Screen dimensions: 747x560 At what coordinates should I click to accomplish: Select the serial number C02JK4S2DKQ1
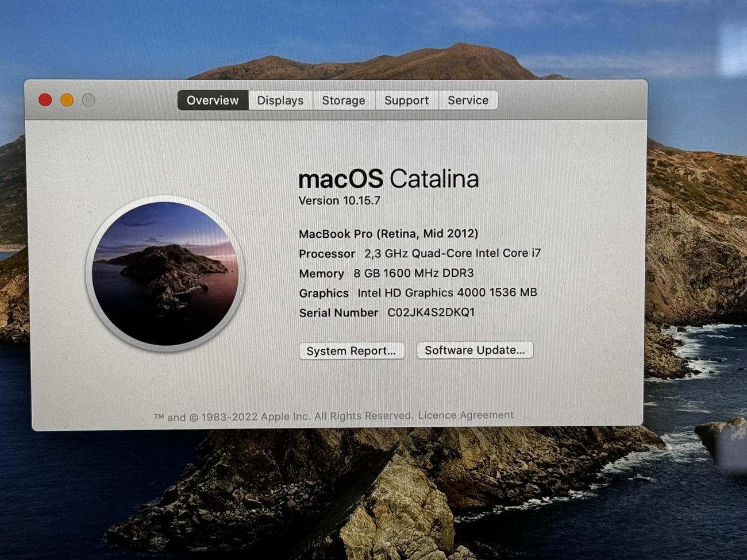click(x=431, y=312)
